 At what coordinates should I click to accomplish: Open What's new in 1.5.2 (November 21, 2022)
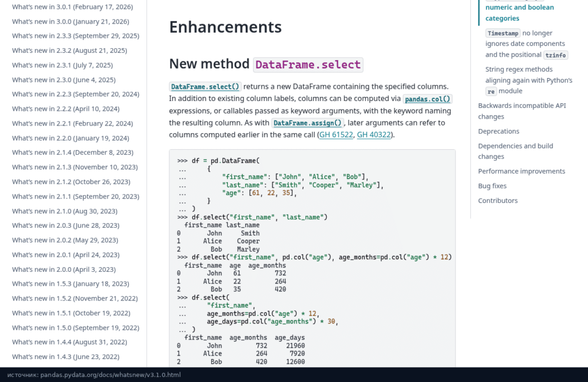(75, 298)
